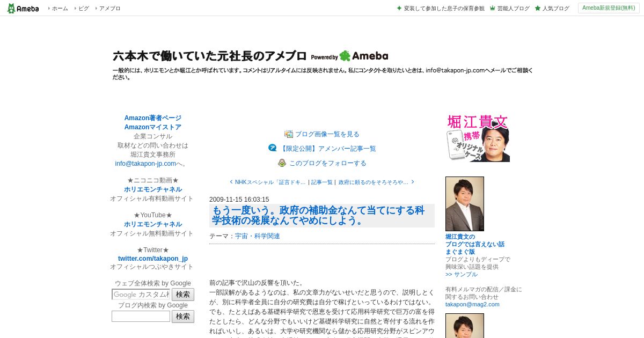Open the blog title 六本木で働いていた元社長のアメブロ

209,56
